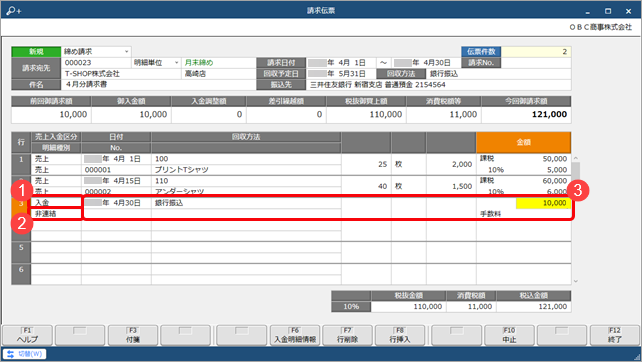Screen dimensions: 642x362
Task: Click slip number 000002
Action: click(98, 192)
